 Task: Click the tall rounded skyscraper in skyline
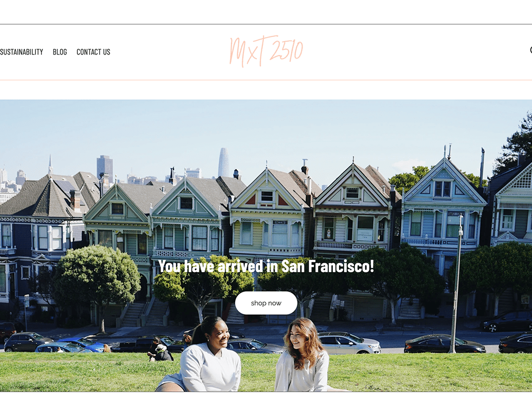click(x=223, y=162)
